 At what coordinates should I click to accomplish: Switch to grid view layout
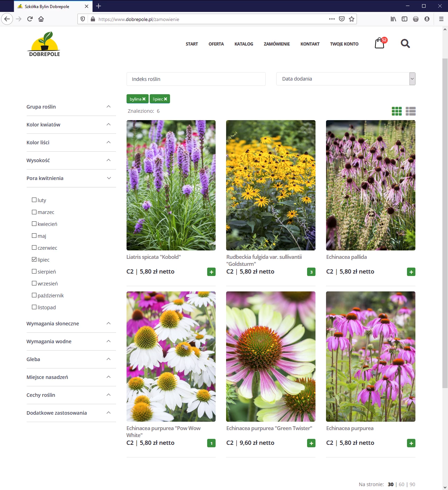pos(396,111)
